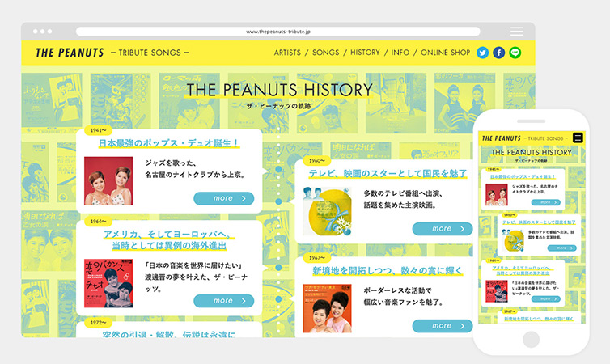Click the orange record cover in 1967 card
This screenshot has height=364, width=610.
[x=327, y=308]
